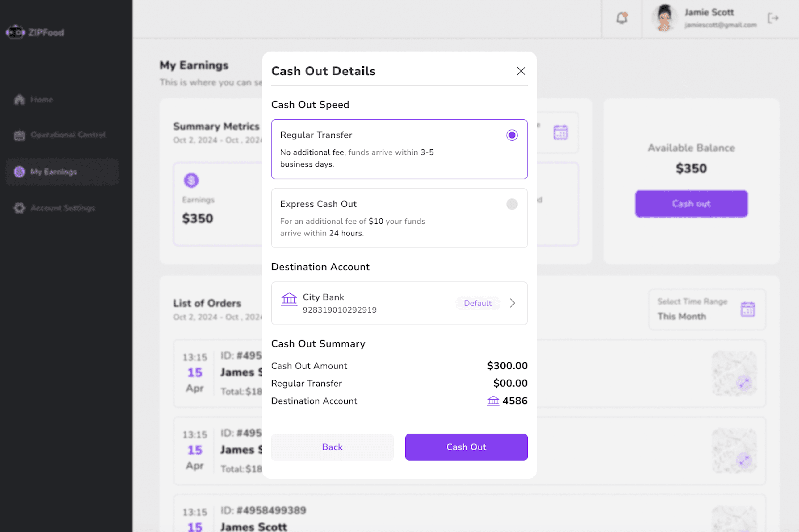The width and height of the screenshot is (799, 532).
Task: Select the Regular Transfer radio button
Action: click(x=512, y=135)
